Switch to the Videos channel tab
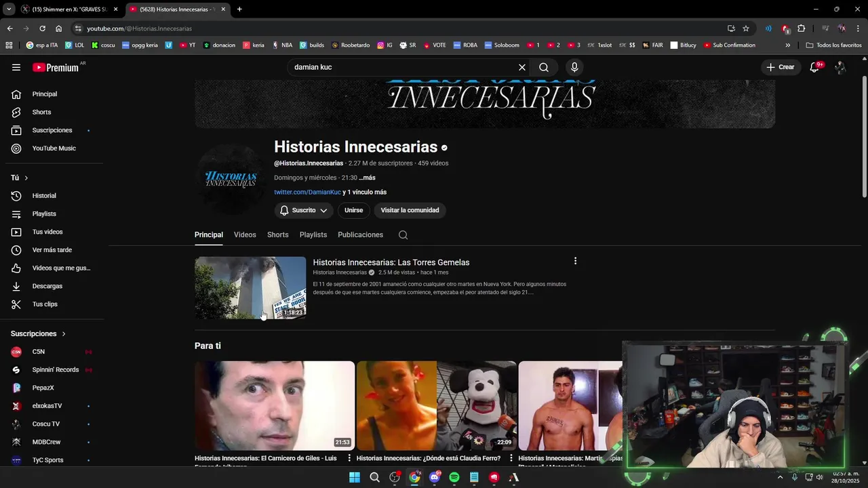The height and width of the screenshot is (488, 868). (x=245, y=235)
